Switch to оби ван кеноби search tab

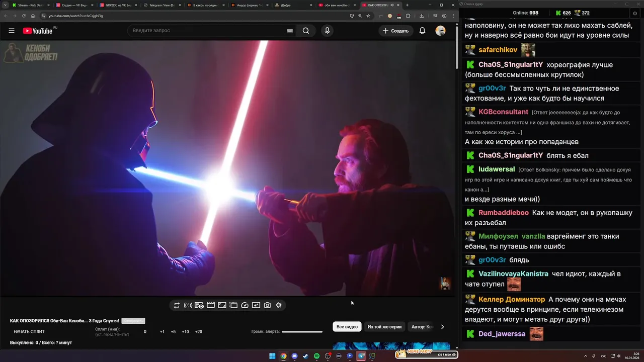(337, 5)
